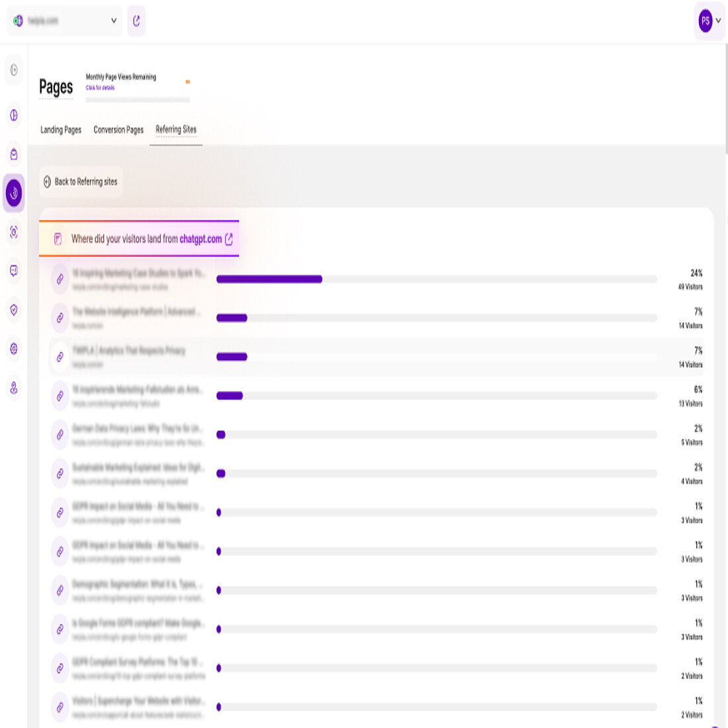Switch to the Landing Pages tab
728x728 pixels.
(60, 130)
